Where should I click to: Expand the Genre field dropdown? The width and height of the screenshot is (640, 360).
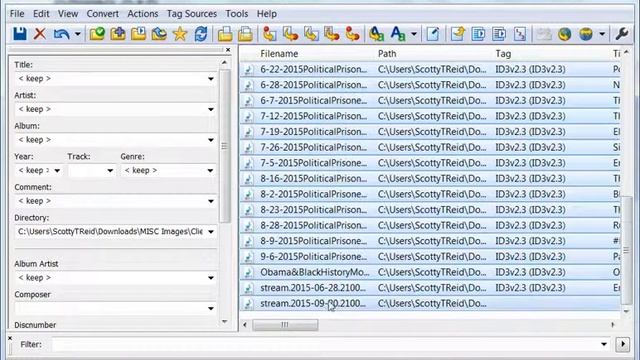(x=210, y=170)
